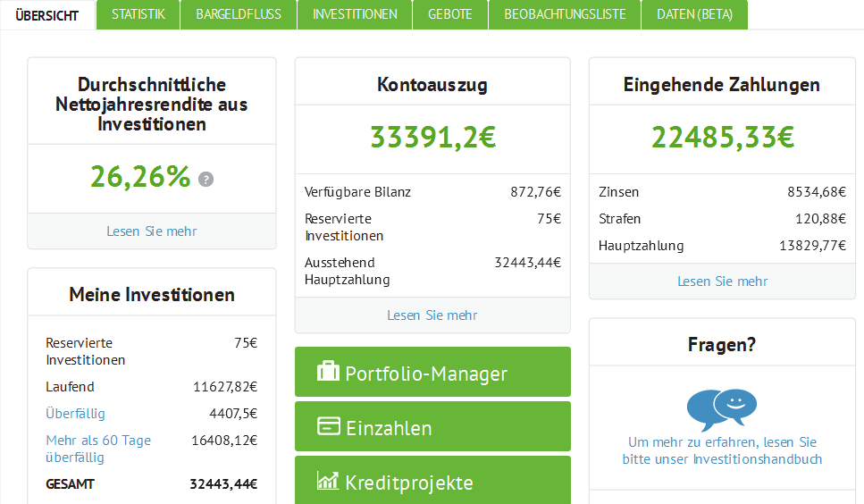864x504 pixels.
Task: Open the Investitionshandbuch help link
Action: (722, 450)
